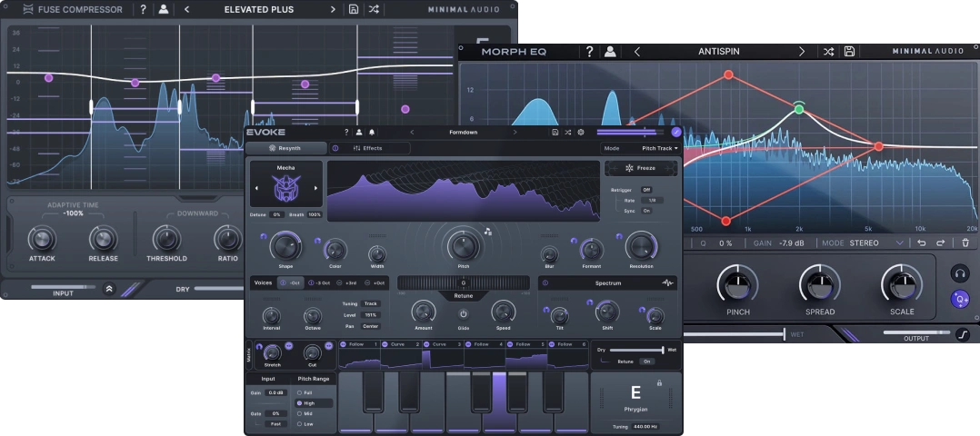Viewport: 980px width, 436px height.
Task: Click redo arrow in Morph EQ
Action: coord(940,243)
